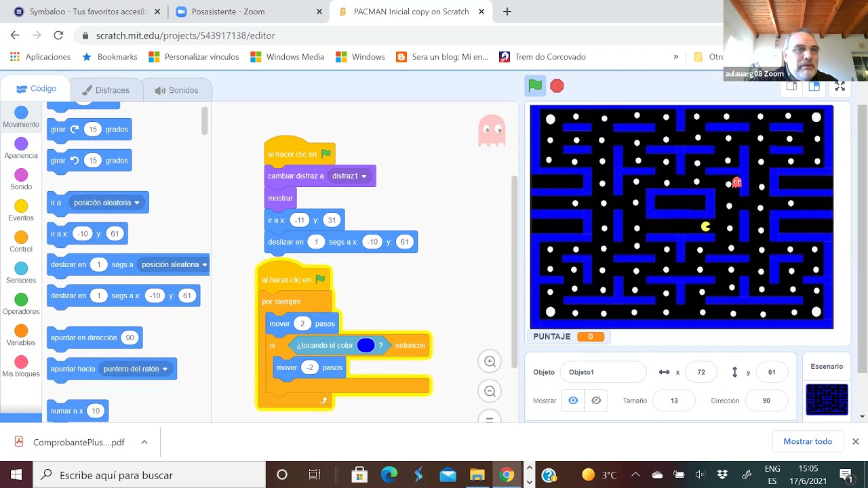Click Mostrar todo in the downloads bar
Viewport: 868px width, 488px height.
(808, 441)
